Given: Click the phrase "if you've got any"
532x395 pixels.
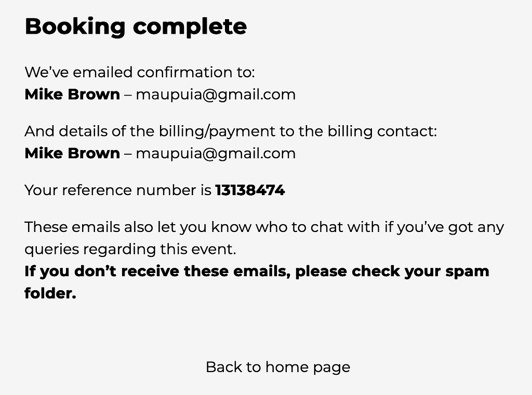Looking at the screenshot, I should click(444, 227).
